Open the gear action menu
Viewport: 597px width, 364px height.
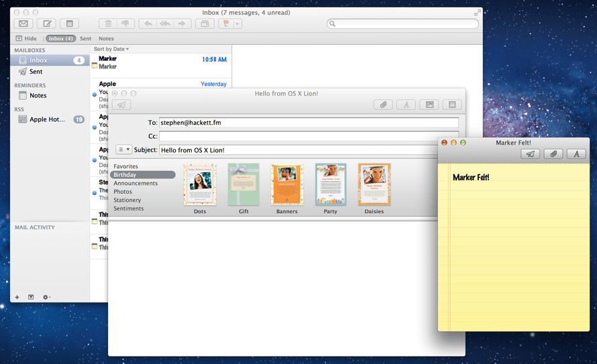[46, 297]
